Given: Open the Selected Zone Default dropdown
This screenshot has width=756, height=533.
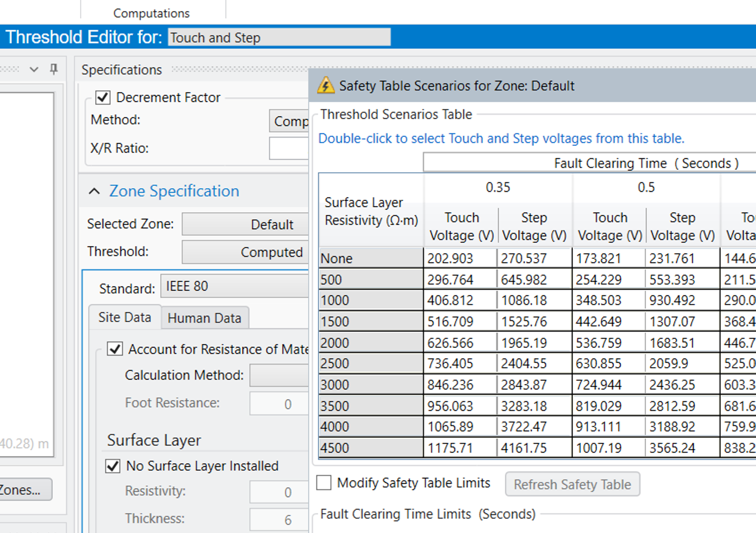Looking at the screenshot, I should (x=245, y=224).
